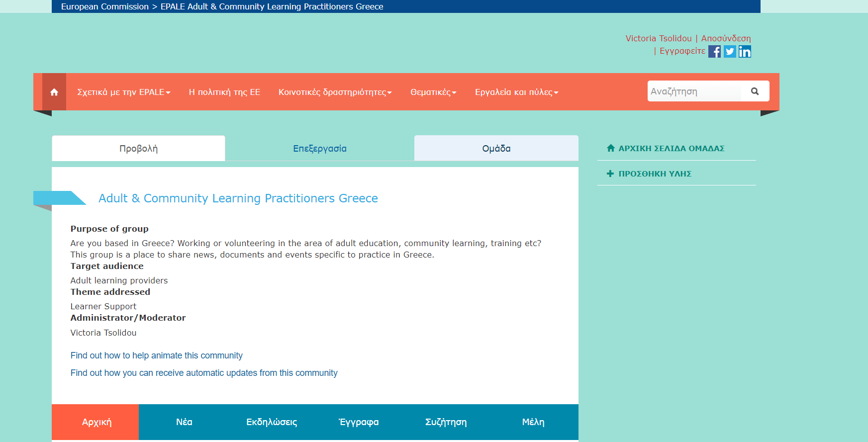Open the help animate this community link

[156, 355]
